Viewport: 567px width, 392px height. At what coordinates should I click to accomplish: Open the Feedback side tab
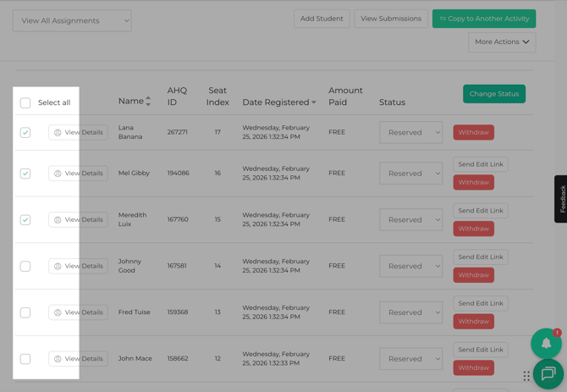(560, 199)
